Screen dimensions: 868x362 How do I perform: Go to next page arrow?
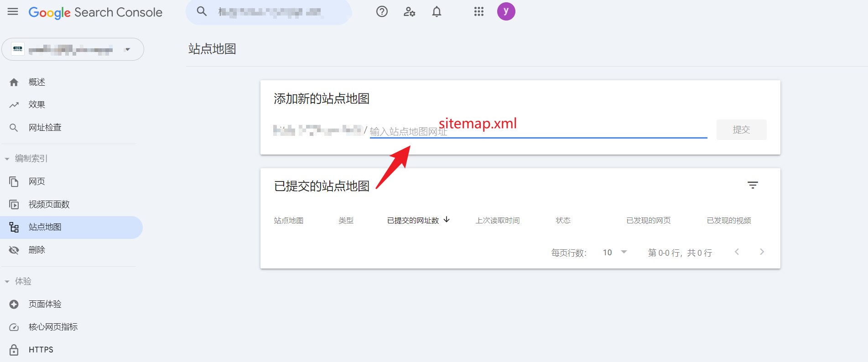(762, 252)
